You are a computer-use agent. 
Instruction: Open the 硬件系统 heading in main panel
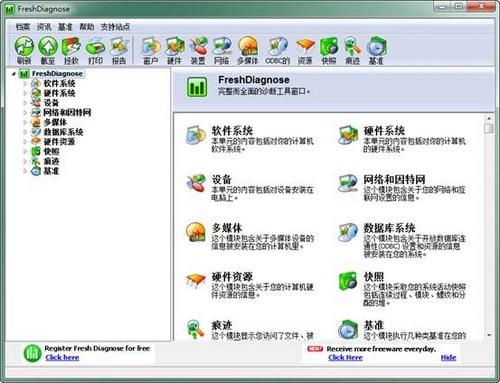(x=384, y=131)
